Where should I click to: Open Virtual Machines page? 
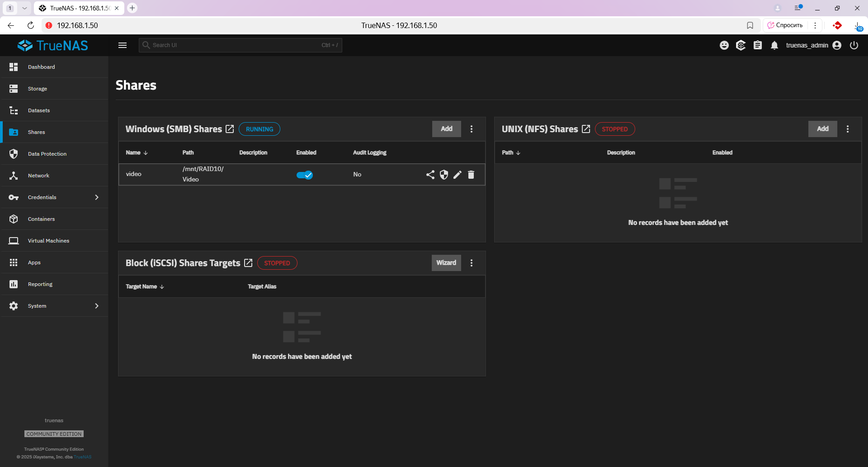(x=48, y=241)
